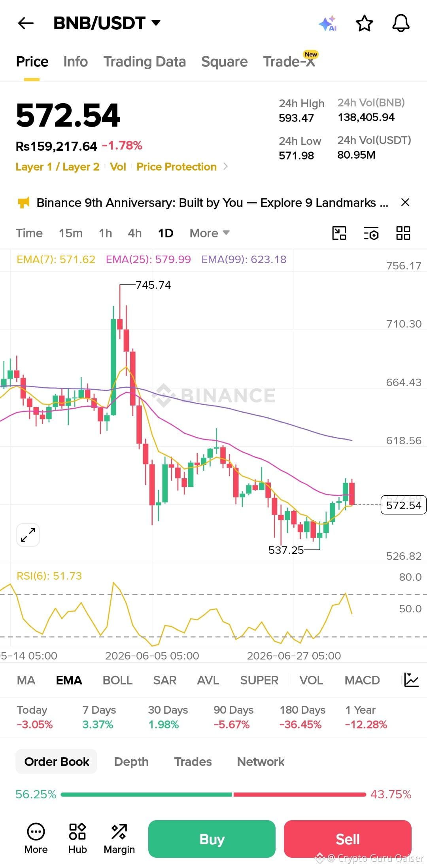Open indicator settings chart icon

[411, 680]
